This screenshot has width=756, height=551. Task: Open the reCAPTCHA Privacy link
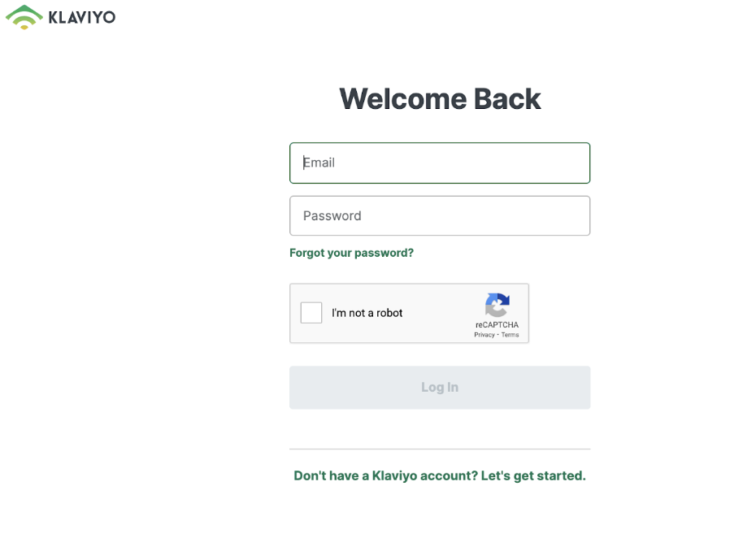(484, 335)
